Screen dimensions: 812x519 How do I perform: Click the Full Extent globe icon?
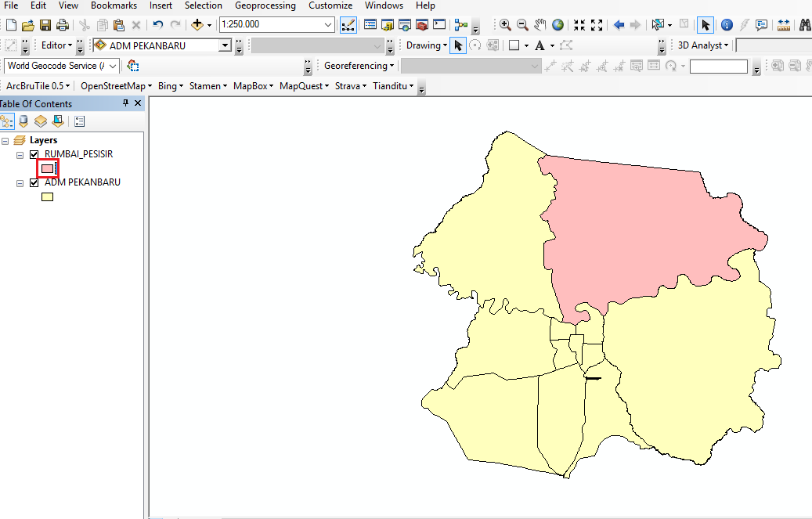tap(558, 24)
